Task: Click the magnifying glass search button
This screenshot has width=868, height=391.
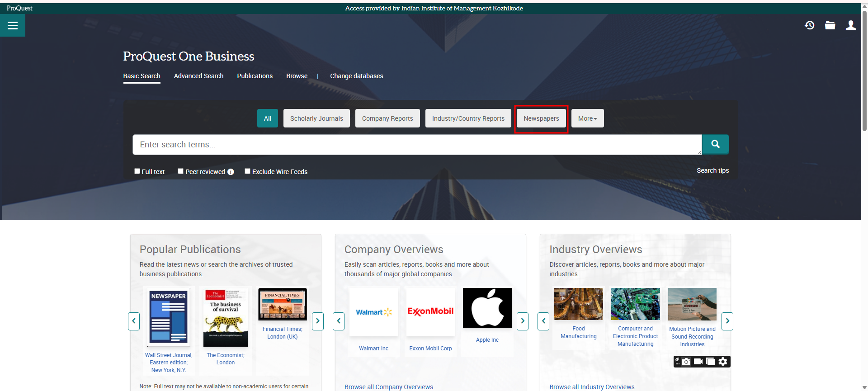Action: click(715, 144)
